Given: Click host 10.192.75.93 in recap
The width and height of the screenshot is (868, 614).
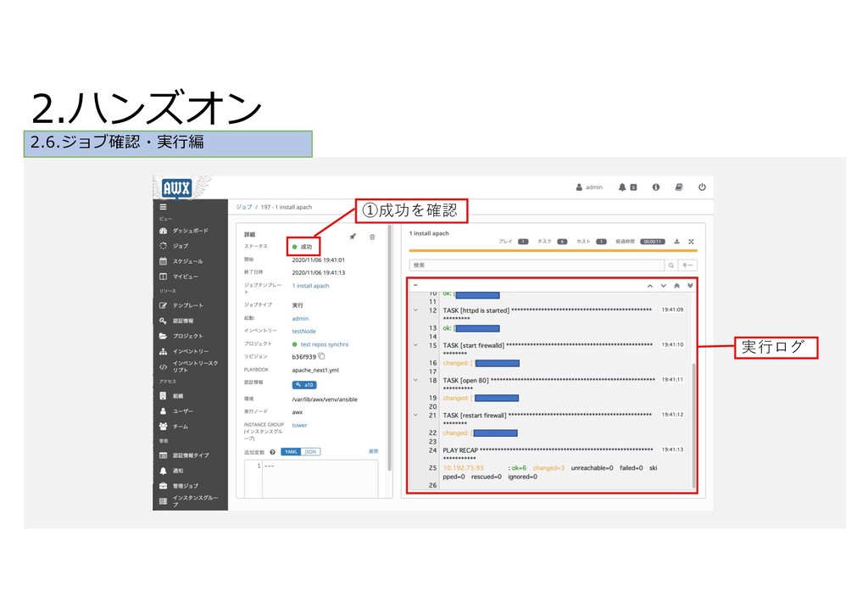Looking at the screenshot, I should pyautogui.click(x=464, y=468).
